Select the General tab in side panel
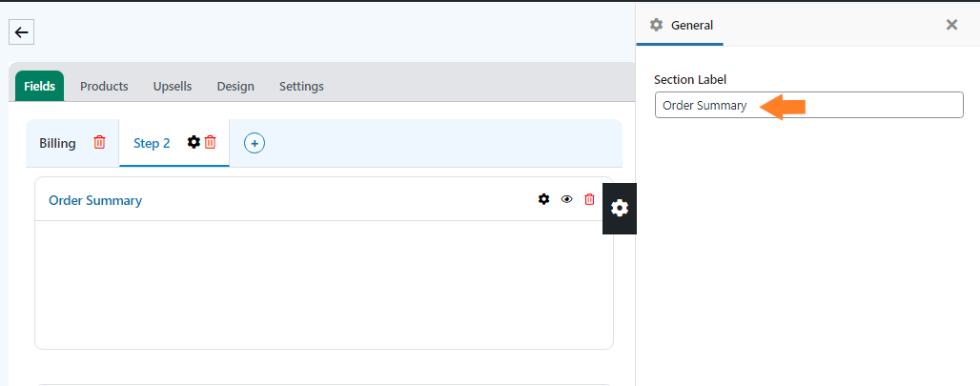980x386 pixels. [x=680, y=26]
